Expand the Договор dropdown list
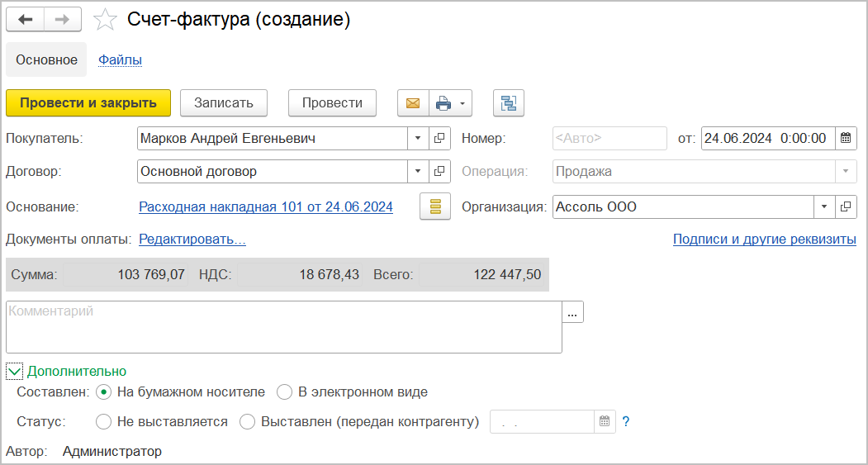This screenshot has width=868, height=465. tap(418, 172)
